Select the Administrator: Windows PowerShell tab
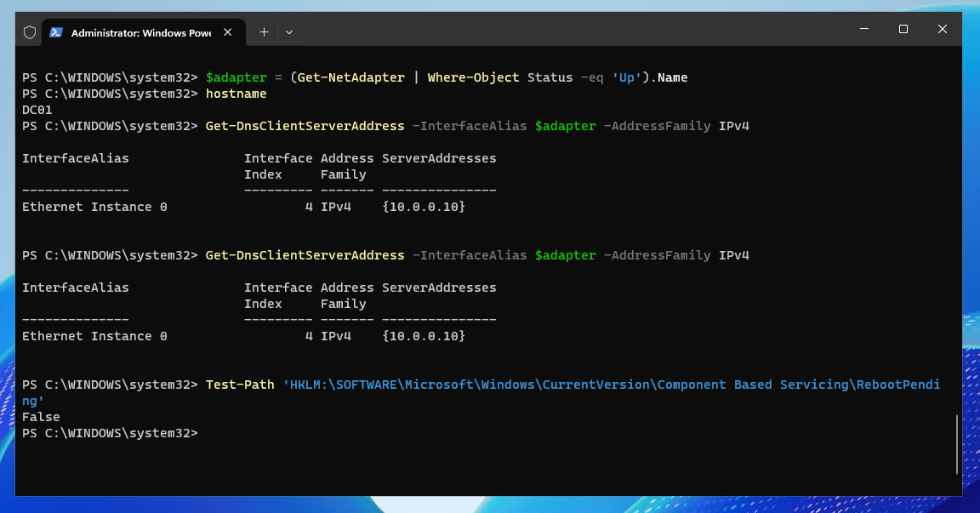This screenshot has width=980, height=513. tap(144, 32)
